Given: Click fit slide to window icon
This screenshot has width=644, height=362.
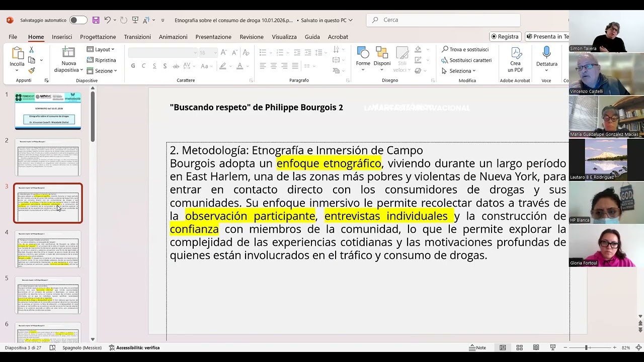Looking at the screenshot, I should (638, 347).
